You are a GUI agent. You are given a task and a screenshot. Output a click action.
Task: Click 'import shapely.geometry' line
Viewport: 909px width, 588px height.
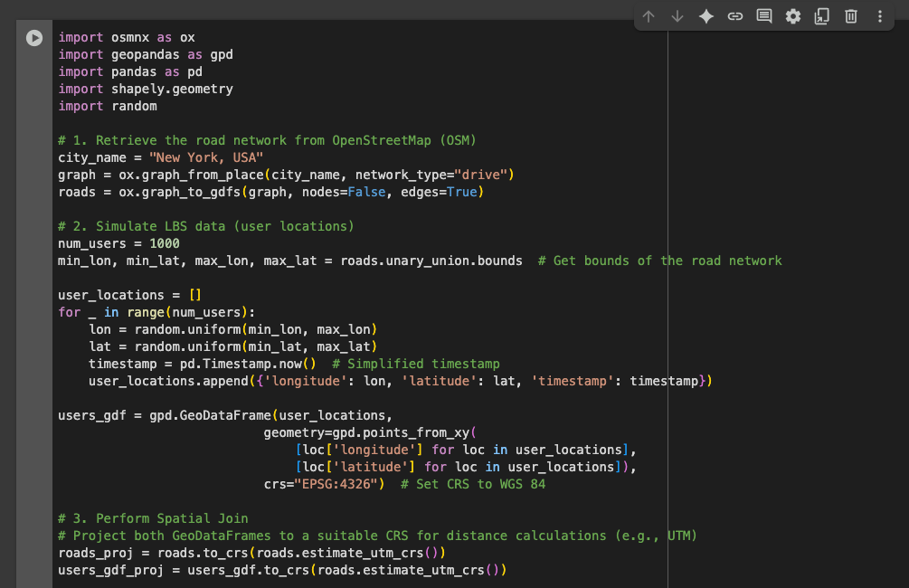146,89
